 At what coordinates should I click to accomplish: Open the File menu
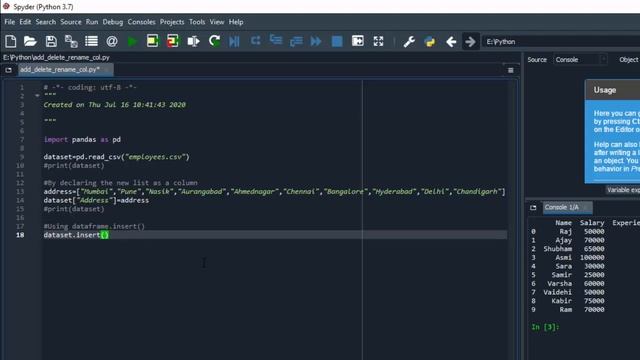pos(10,22)
